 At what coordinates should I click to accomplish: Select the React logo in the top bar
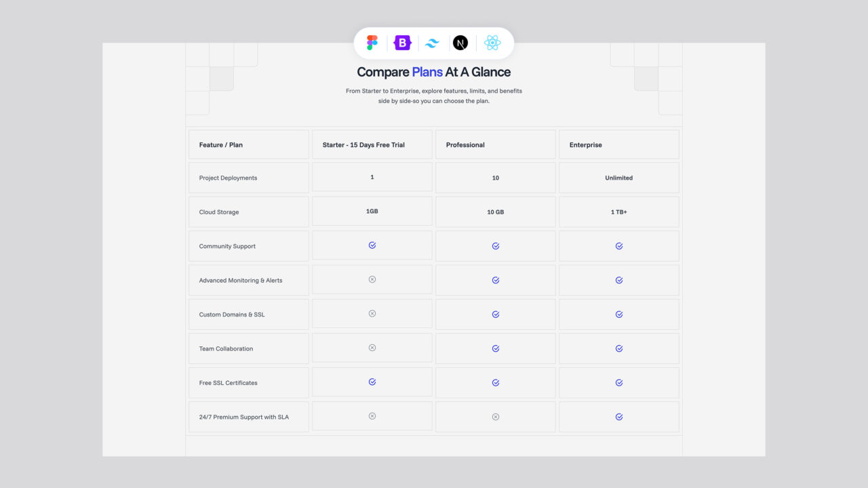[492, 42]
